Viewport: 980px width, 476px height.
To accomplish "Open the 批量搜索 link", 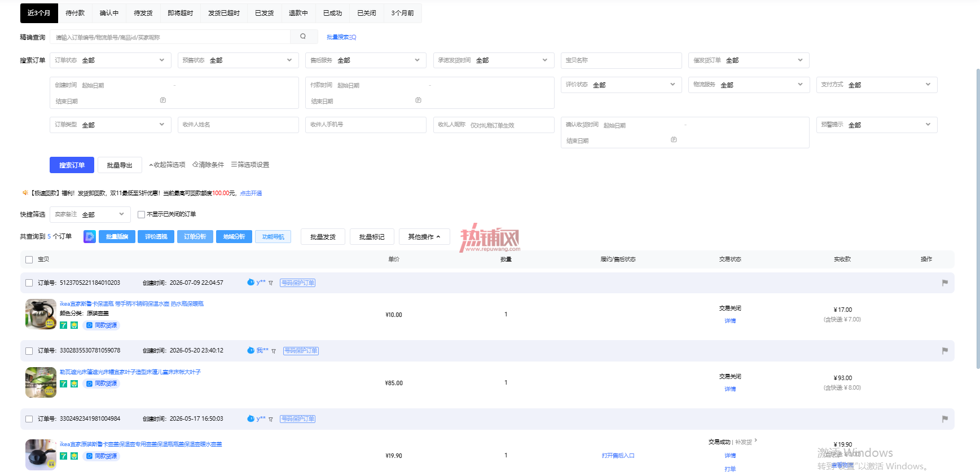I will [341, 37].
